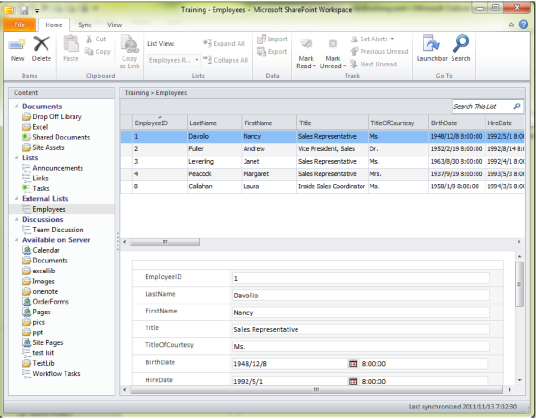Click the Copy icon in Clipboard group
The image size is (536, 419).
[89, 52]
